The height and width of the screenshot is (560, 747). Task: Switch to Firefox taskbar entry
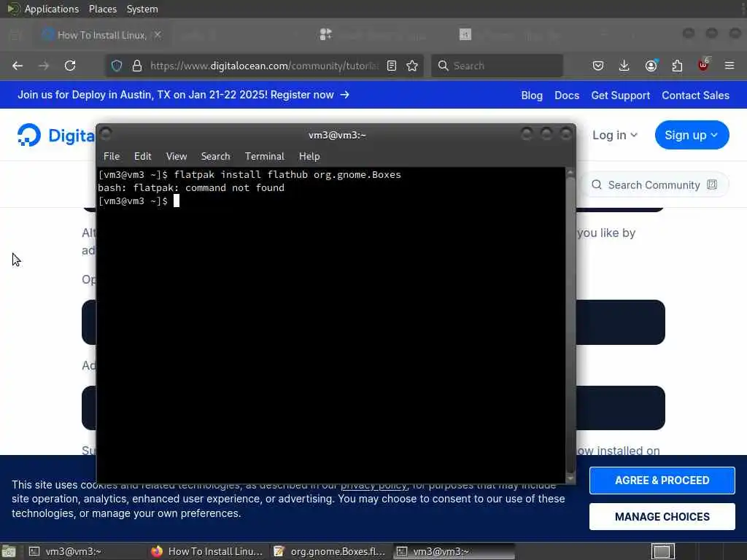coord(206,551)
